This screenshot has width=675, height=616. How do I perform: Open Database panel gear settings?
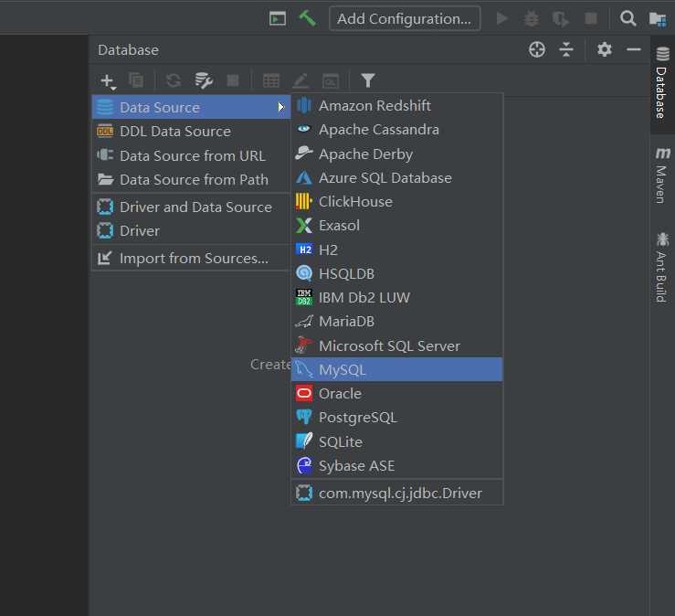pos(605,49)
